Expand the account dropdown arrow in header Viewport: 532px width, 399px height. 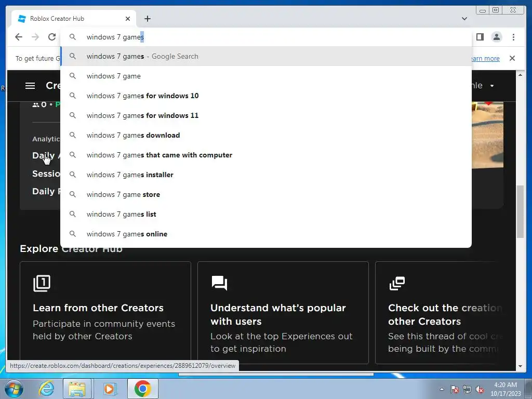click(x=492, y=86)
